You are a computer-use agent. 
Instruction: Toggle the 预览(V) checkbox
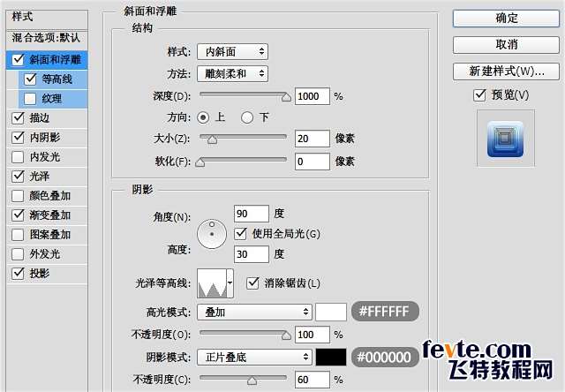[479, 95]
